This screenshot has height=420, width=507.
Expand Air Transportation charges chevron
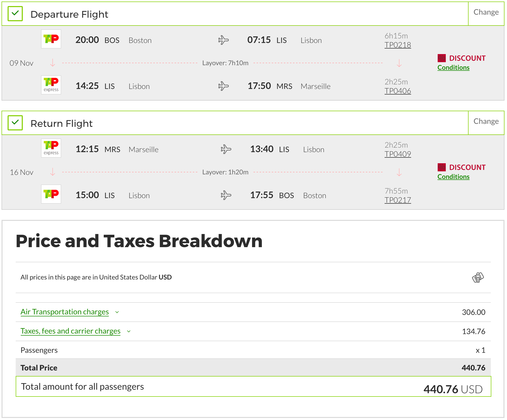click(x=117, y=312)
